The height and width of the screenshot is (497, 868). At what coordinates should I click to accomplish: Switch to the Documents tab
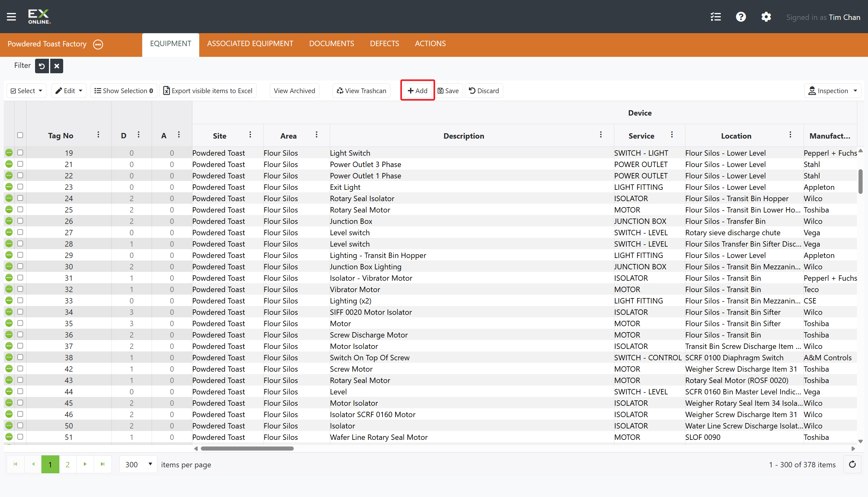332,44
